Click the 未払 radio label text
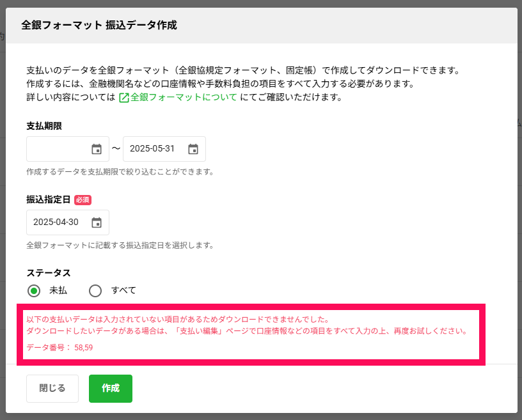The height and width of the screenshot is (420, 522). coord(58,290)
